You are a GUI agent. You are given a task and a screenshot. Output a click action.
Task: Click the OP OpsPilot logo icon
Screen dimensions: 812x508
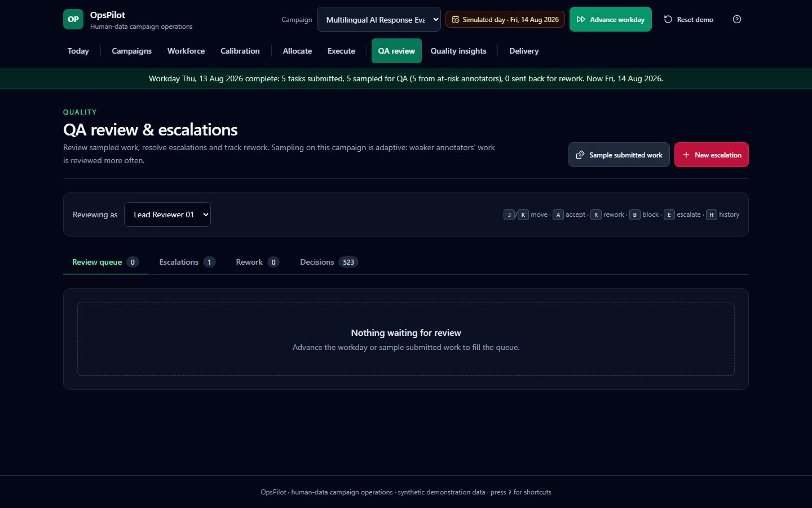[73, 19]
